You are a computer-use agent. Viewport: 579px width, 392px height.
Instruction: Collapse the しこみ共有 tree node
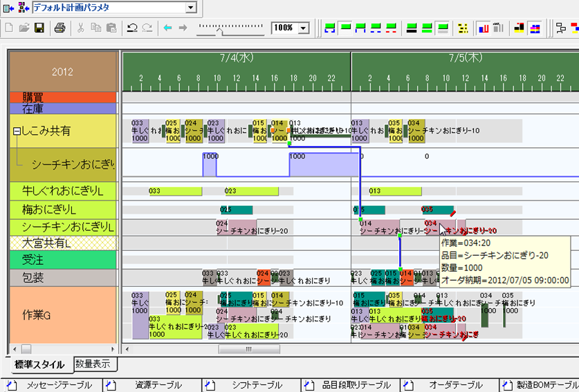[17, 131]
